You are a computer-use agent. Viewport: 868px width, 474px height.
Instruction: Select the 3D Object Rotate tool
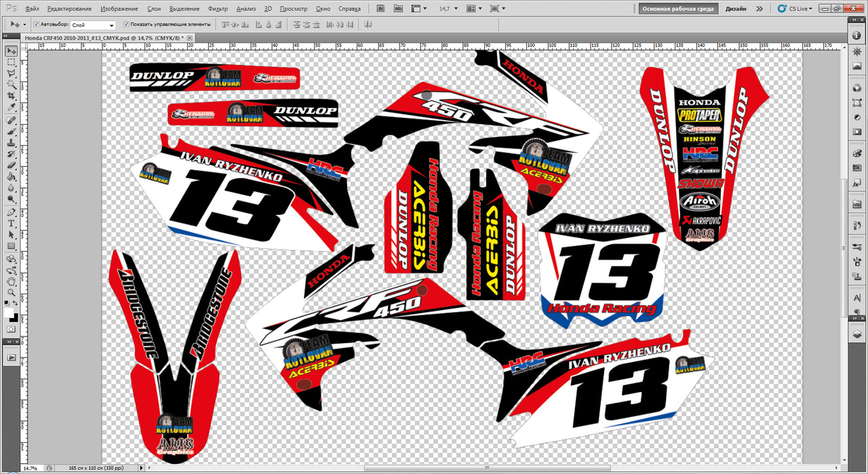pos(12,259)
